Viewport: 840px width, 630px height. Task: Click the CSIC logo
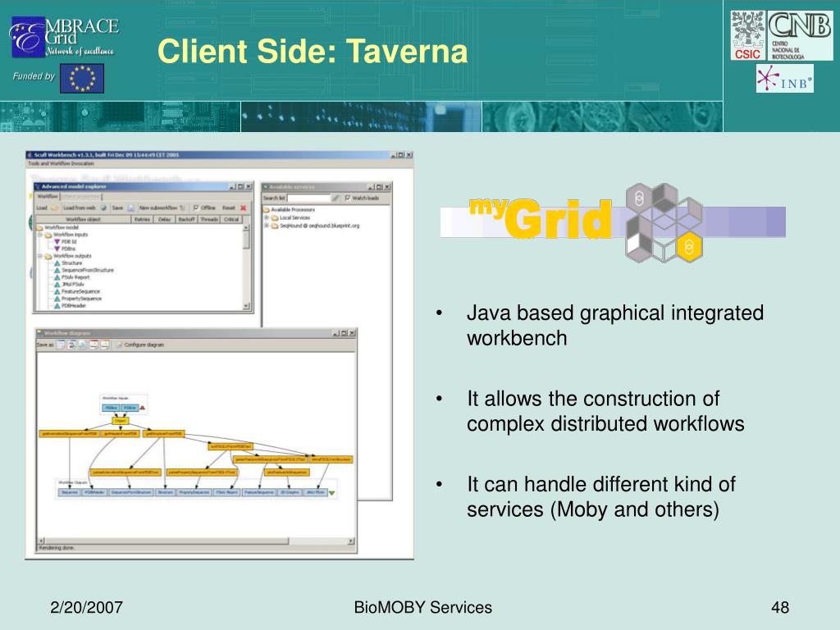[x=748, y=35]
